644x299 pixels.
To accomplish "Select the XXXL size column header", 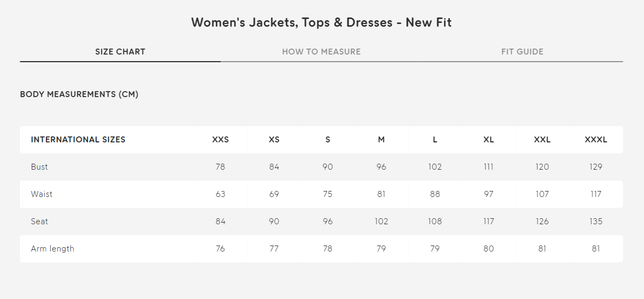I will [x=596, y=140].
